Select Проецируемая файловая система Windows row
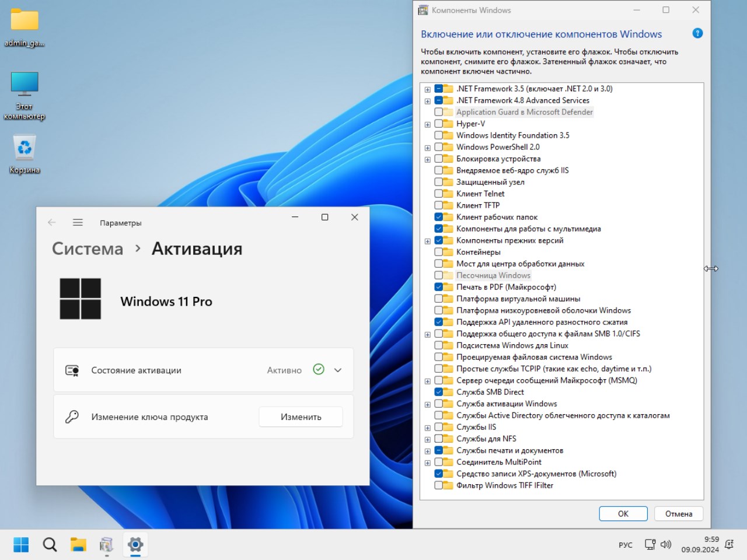The width and height of the screenshot is (747, 560). (x=534, y=357)
